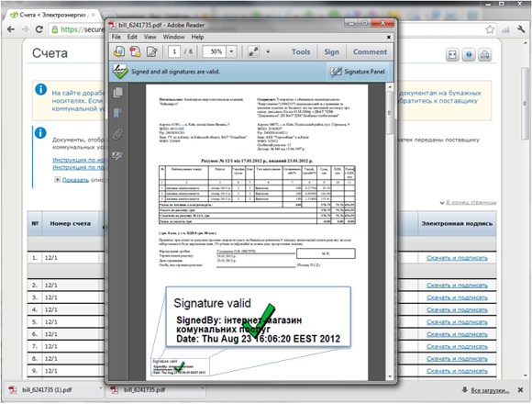
Task: Open the signatures side panel icon
Action: [117, 155]
